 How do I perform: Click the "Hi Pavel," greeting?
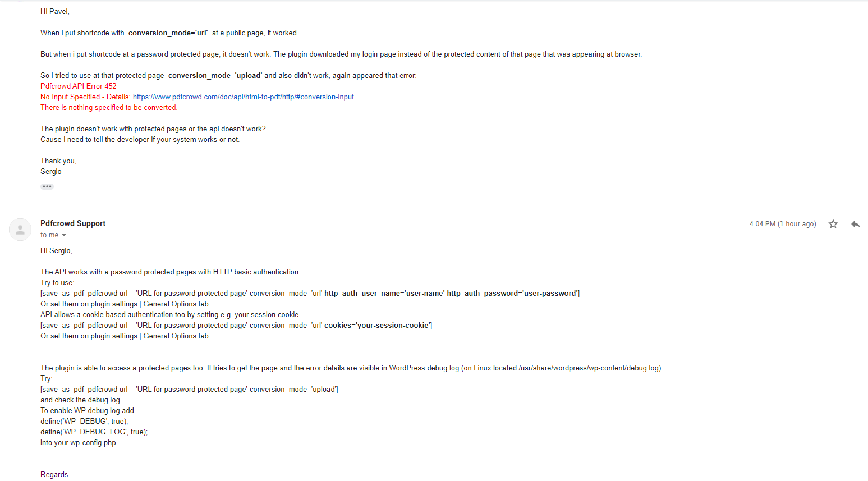(x=55, y=12)
